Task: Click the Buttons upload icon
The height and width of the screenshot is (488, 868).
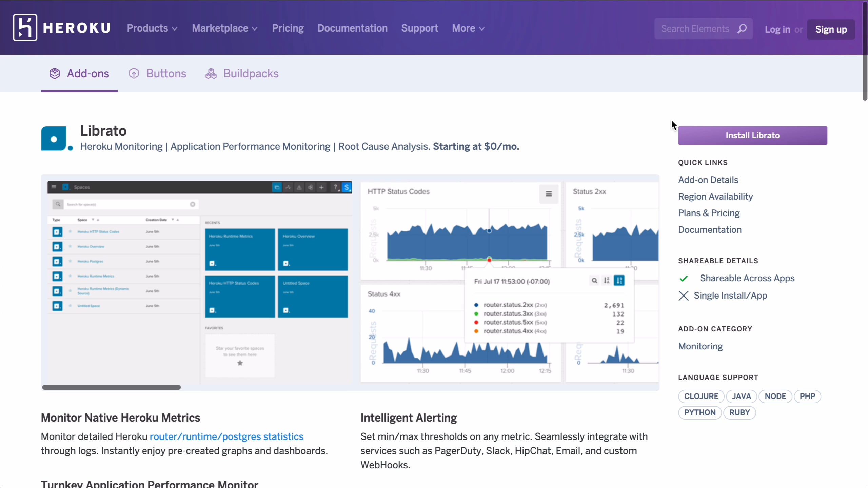Action: click(134, 73)
